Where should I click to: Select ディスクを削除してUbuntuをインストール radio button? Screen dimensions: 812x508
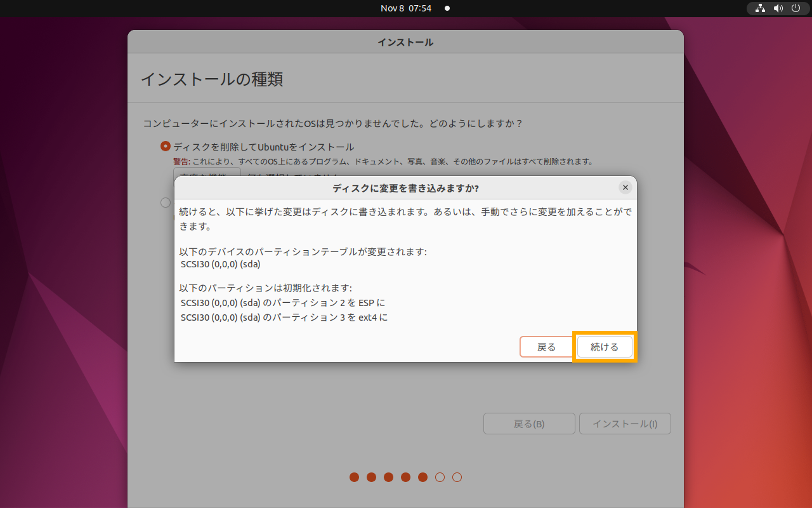[166, 146]
